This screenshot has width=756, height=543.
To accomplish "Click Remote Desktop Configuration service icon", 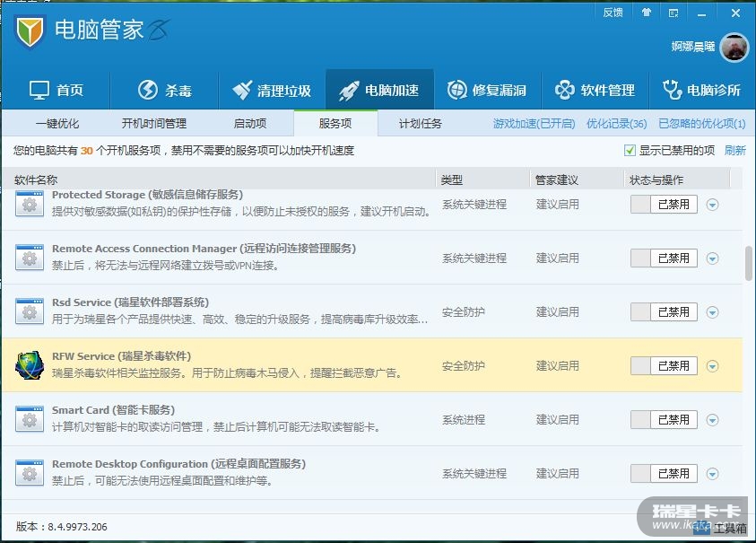I will (x=30, y=473).
